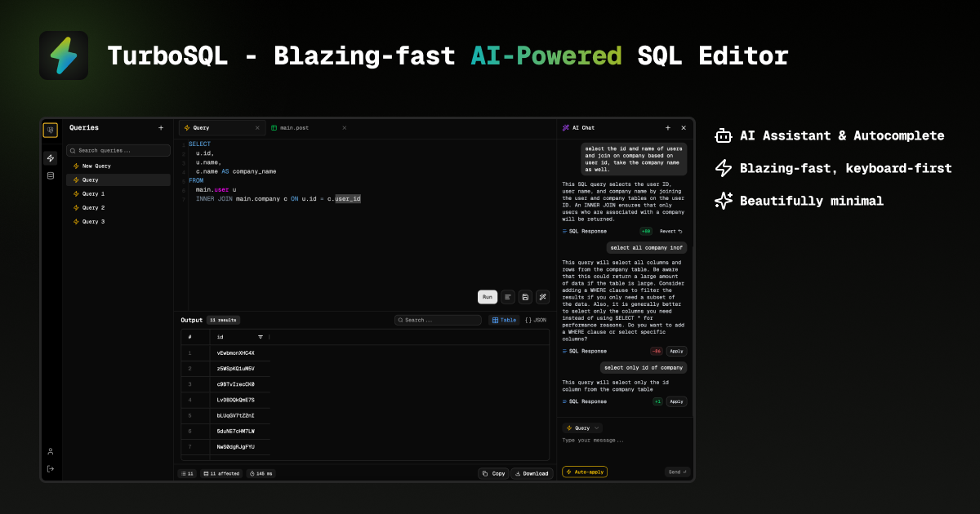Revert the first SQL Response
980x514 pixels.
[x=671, y=231]
